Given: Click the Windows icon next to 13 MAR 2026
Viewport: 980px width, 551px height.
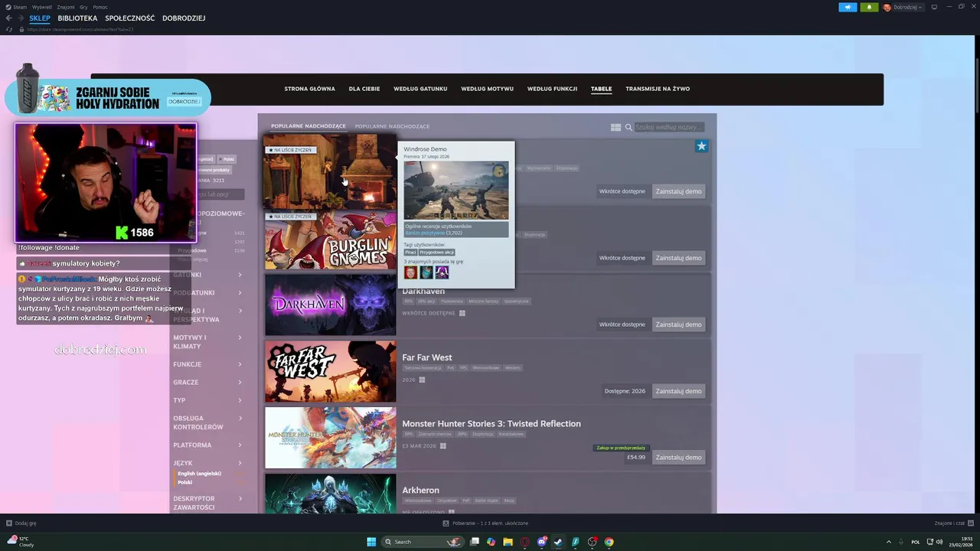Looking at the screenshot, I should (443, 446).
